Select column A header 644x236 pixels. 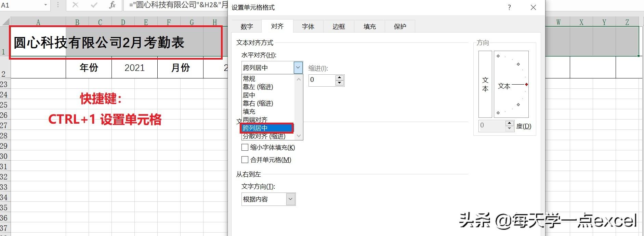(38, 22)
